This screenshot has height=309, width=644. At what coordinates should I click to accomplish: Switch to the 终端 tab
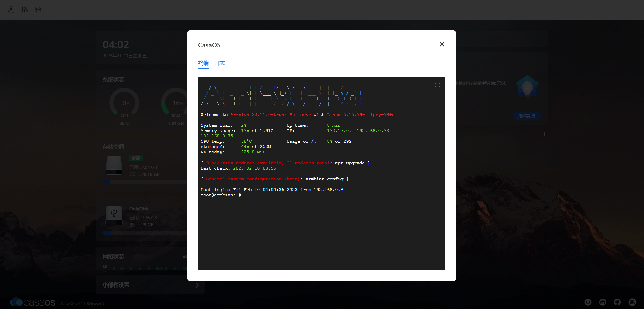(x=203, y=63)
